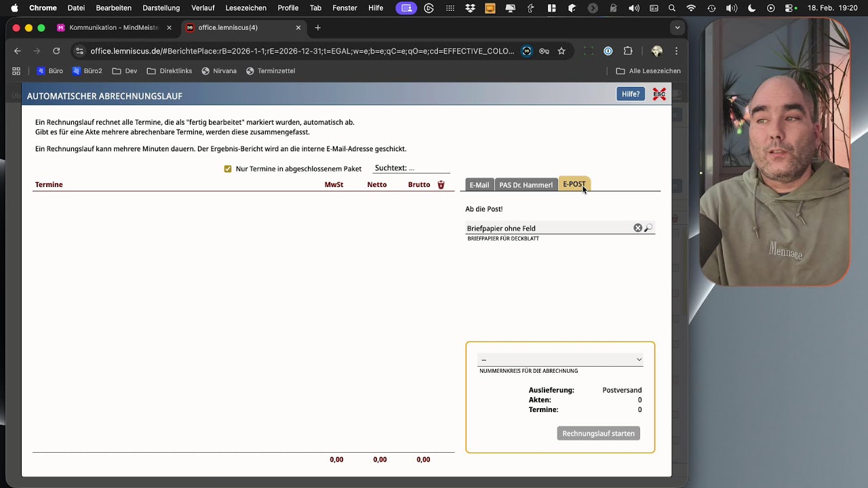Click the purple screen-share icon in menu bar
Image resolution: width=868 pixels, height=488 pixels.
(x=406, y=8)
